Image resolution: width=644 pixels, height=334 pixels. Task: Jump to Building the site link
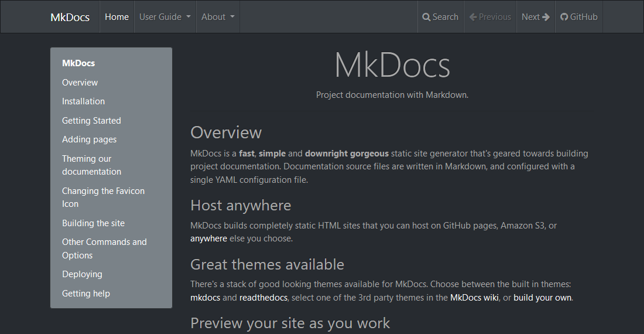pyautogui.click(x=93, y=223)
